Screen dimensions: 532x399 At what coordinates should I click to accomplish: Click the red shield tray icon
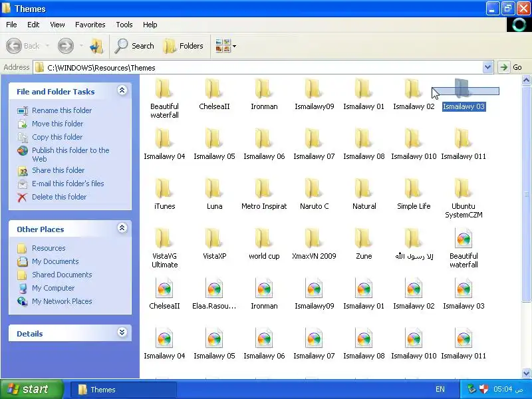[483, 389]
